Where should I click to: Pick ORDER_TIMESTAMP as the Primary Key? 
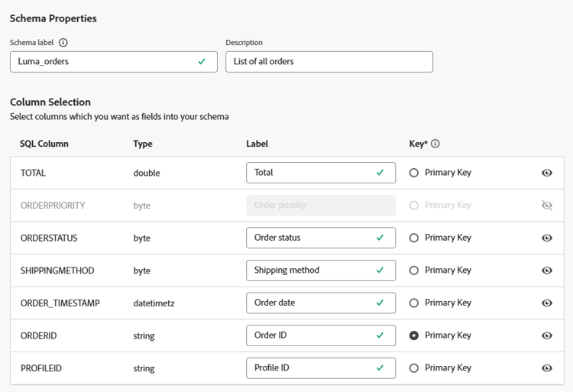click(x=414, y=303)
